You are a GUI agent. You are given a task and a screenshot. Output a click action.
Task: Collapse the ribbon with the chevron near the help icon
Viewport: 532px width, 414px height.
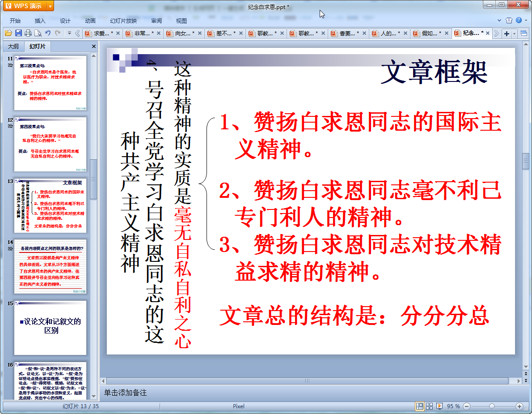point(499,21)
